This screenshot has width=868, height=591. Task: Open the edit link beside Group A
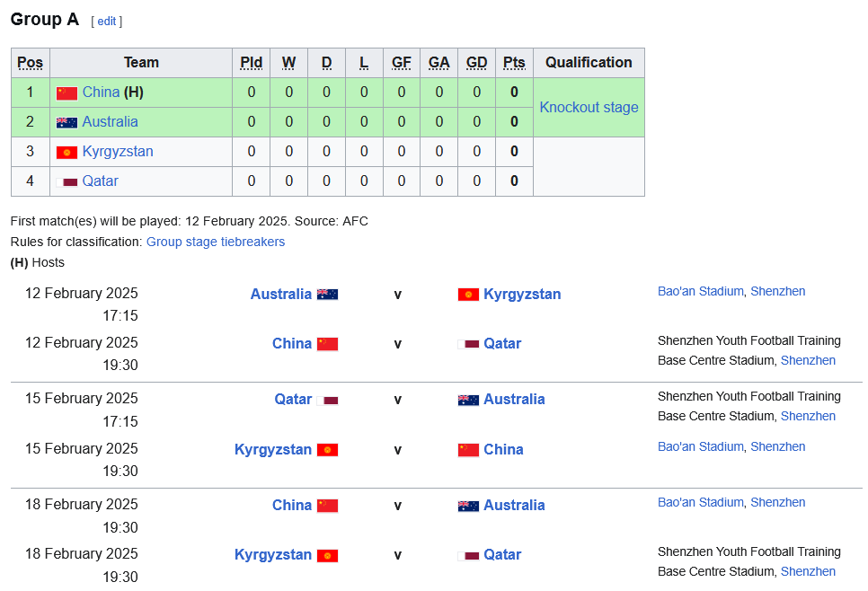click(x=107, y=21)
